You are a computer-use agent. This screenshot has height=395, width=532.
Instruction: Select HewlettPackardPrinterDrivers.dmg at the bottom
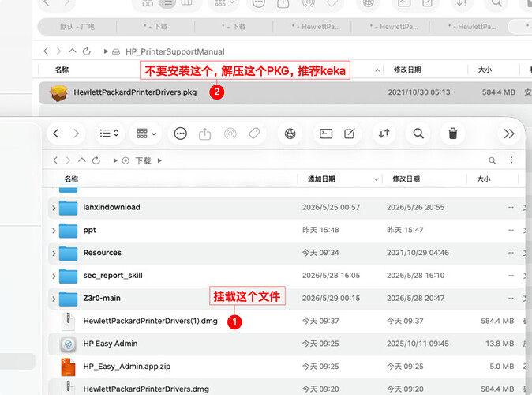pyautogui.click(x=146, y=389)
